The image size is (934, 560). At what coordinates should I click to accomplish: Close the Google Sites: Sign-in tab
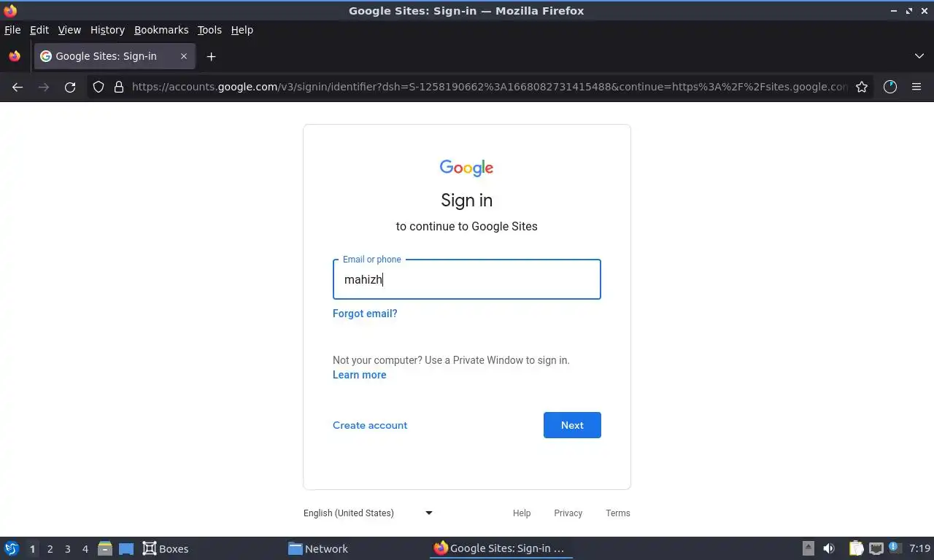click(x=184, y=56)
